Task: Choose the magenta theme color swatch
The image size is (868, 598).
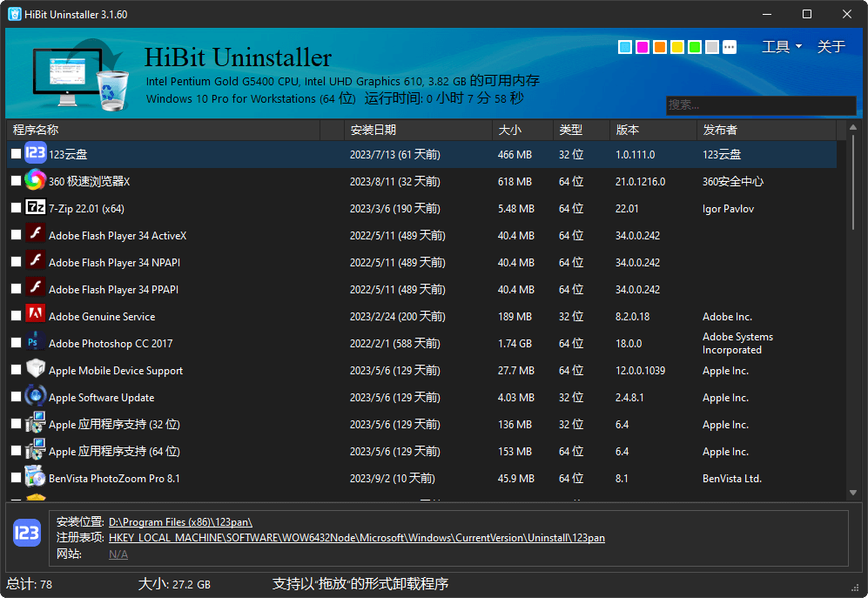Action: click(x=643, y=47)
